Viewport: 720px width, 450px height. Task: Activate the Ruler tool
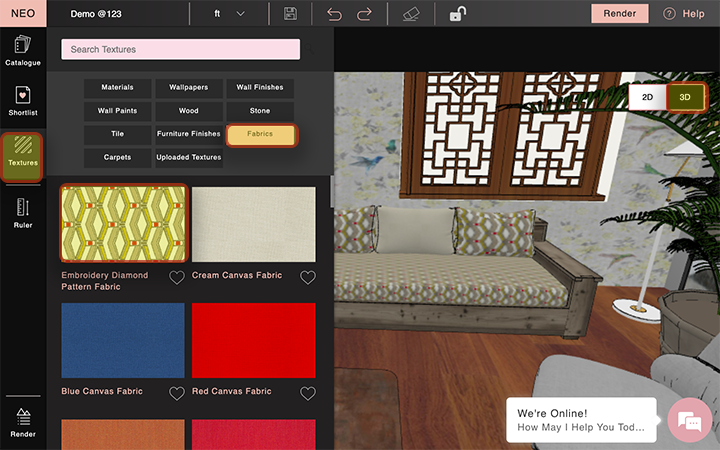[23, 213]
